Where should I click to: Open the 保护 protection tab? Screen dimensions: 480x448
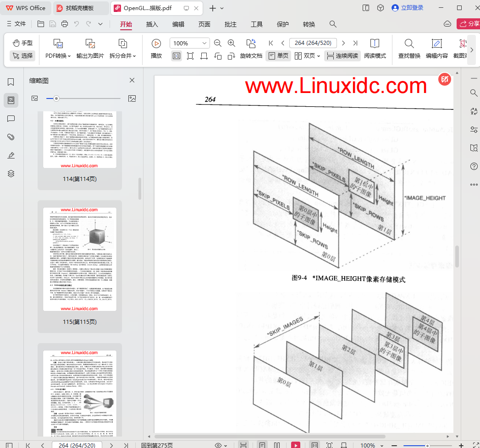click(282, 24)
